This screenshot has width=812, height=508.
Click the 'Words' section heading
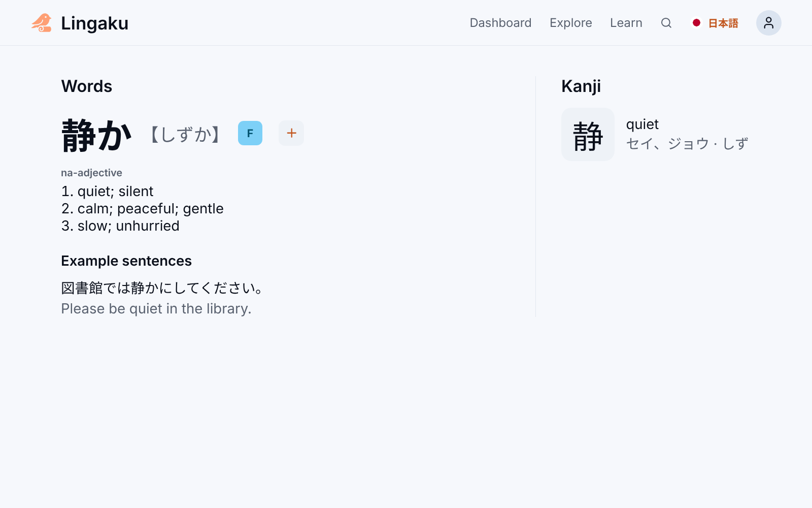[87, 86]
